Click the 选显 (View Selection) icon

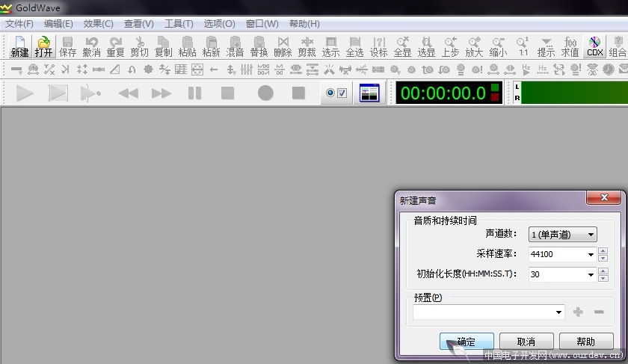[427, 46]
